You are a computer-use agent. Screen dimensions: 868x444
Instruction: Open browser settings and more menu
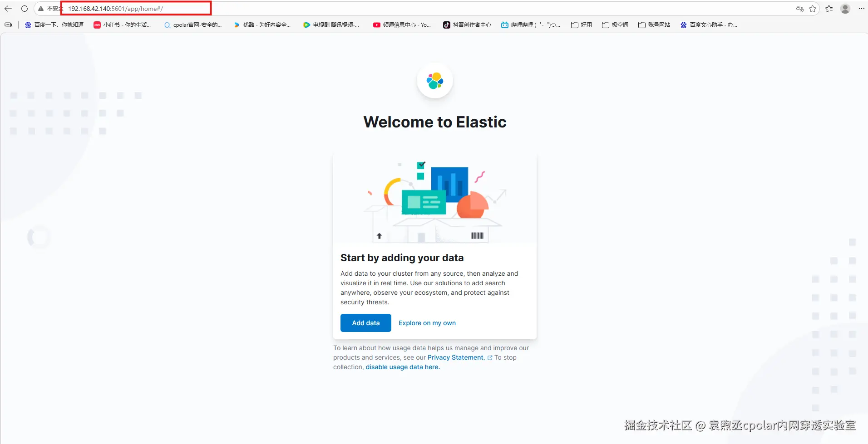click(x=861, y=9)
